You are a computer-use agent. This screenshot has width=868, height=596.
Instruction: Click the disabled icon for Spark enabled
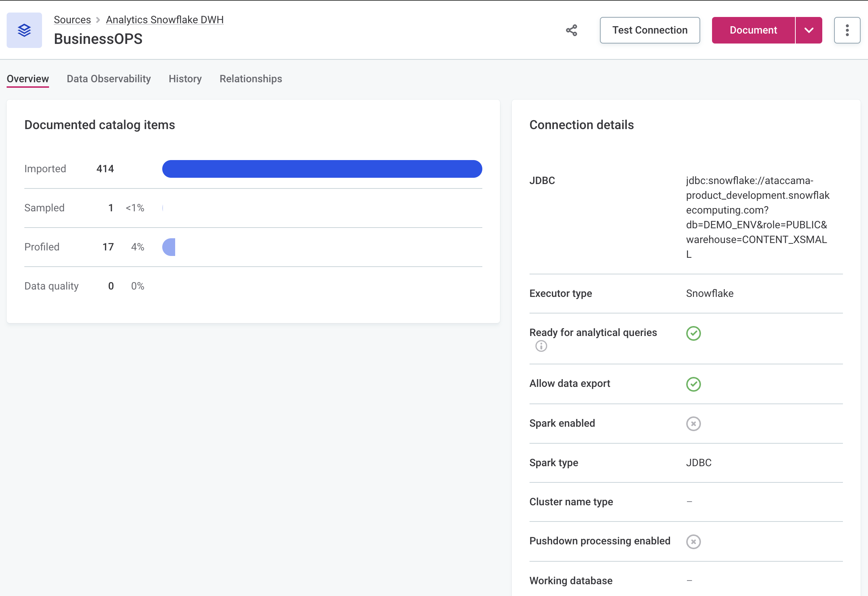click(x=693, y=423)
